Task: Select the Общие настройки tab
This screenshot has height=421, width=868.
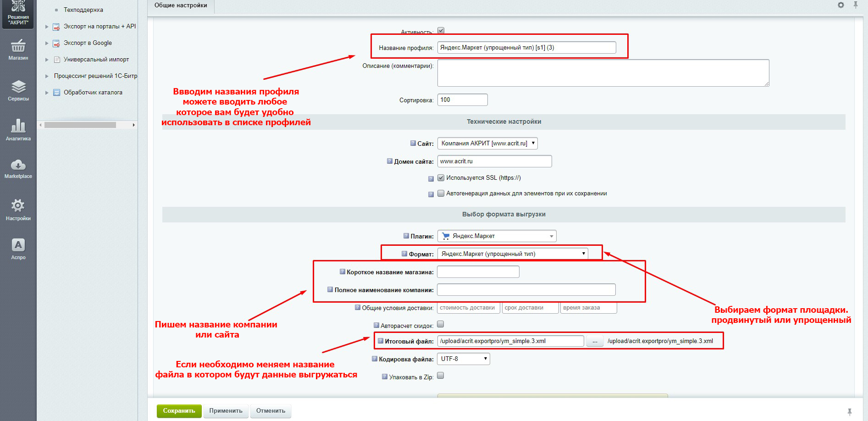Action: click(181, 6)
